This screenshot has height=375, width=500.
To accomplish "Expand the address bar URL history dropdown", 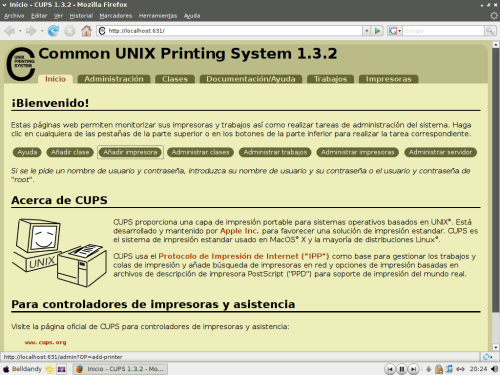I will point(366,31).
